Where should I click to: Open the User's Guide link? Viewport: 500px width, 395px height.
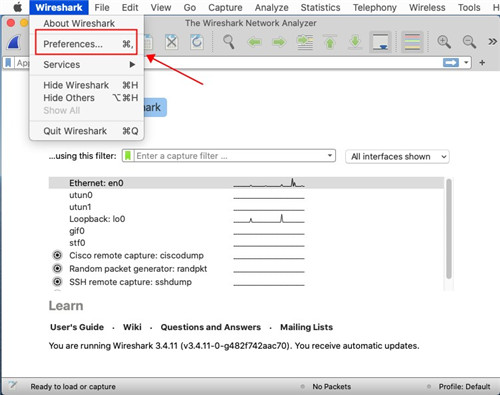tap(77, 327)
